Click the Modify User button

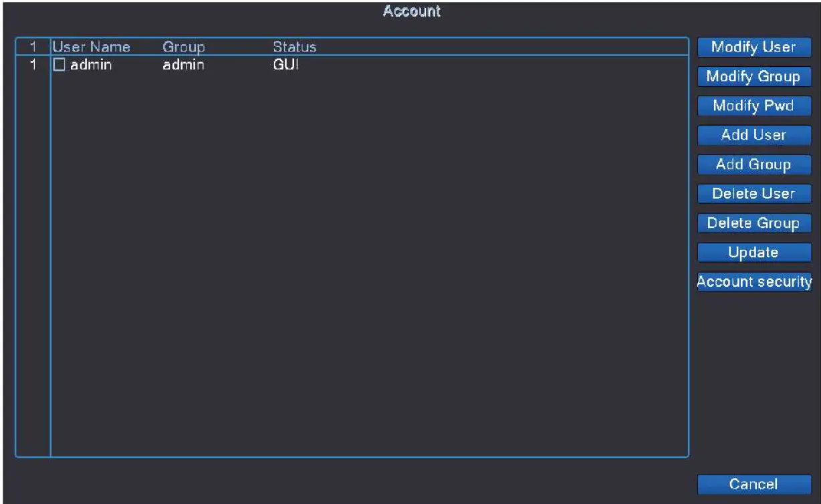coord(753,47)
